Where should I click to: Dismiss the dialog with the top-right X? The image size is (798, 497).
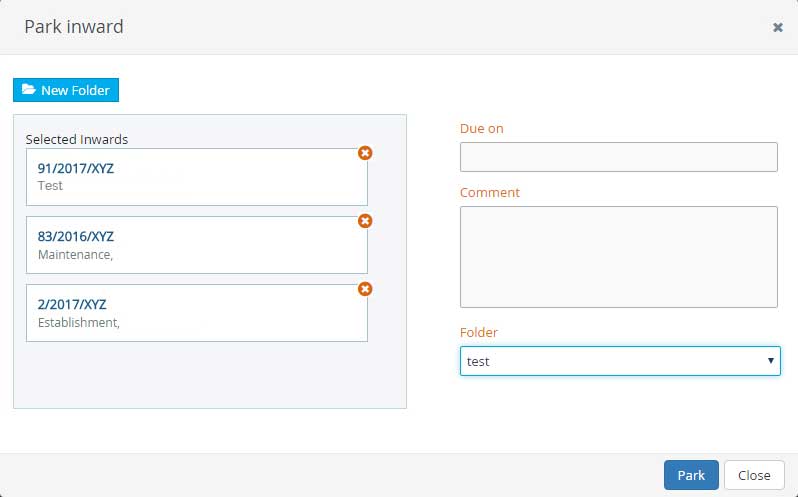(x=777, y=28)
